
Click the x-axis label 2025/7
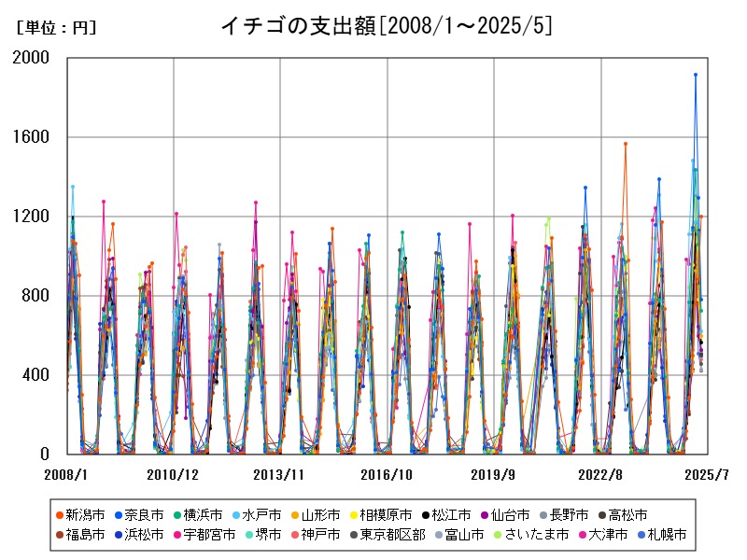(707, 475)
